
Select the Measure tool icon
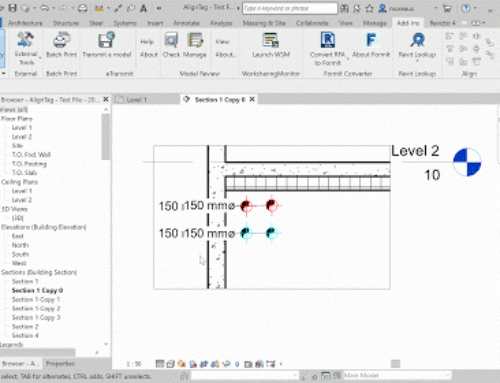tap(99, 8)
